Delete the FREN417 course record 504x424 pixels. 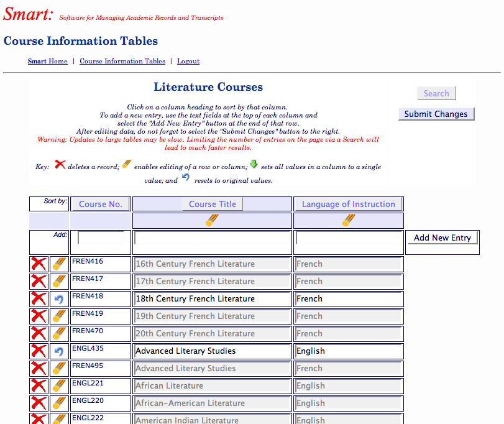(39, 282)
